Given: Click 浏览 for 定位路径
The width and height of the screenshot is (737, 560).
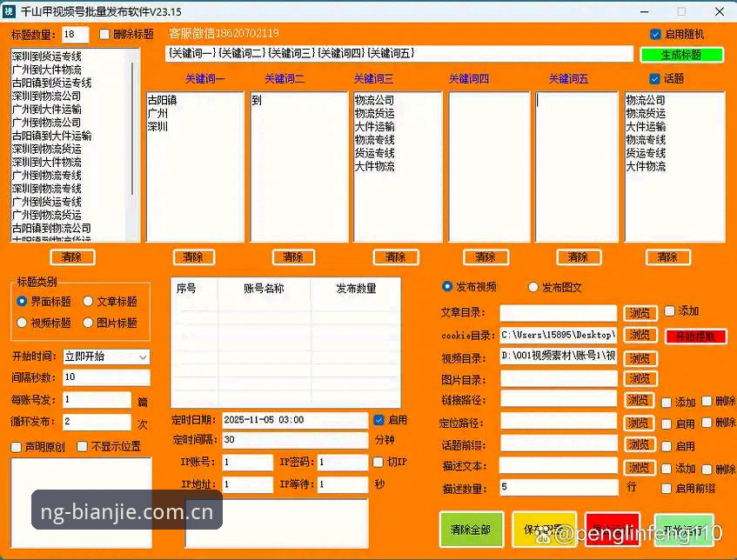Looking at the screenshot, I should pyautogui.click(x=639, y=423).
